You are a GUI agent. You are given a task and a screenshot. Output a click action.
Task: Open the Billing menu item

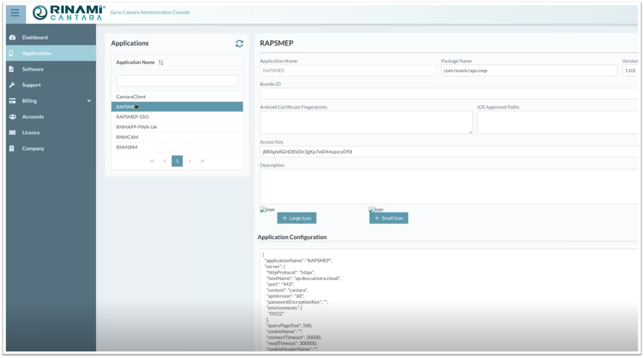tap(51, 101)
